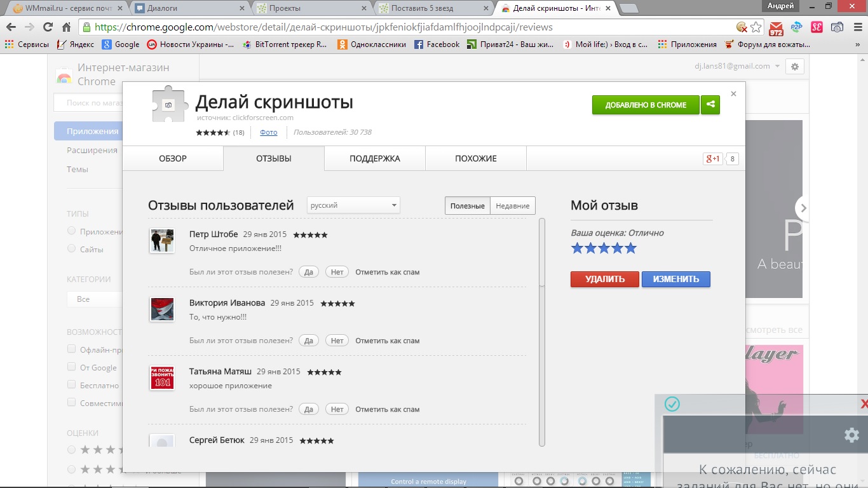This screenshot has height=488, width=868.
Task: Open a new browser tab
Action: coord(629,8)
